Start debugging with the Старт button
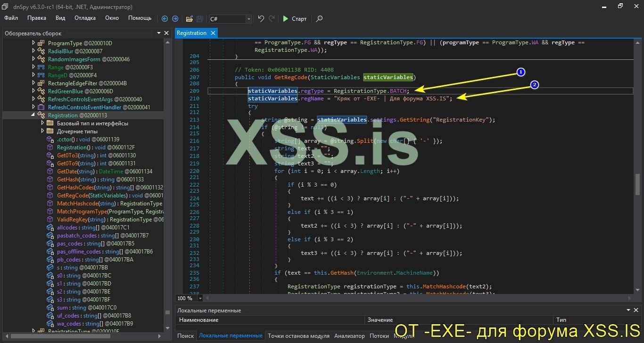This screenshot has width=644, height=343. pyautogui.click(x=295, y=19)
